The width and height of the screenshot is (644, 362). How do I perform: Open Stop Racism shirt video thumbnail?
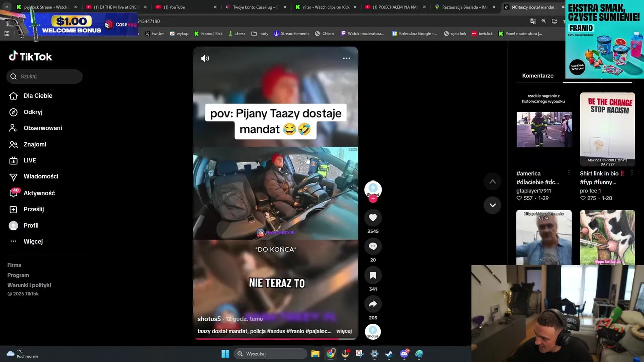pyautogui.click(x=607, y=129)
